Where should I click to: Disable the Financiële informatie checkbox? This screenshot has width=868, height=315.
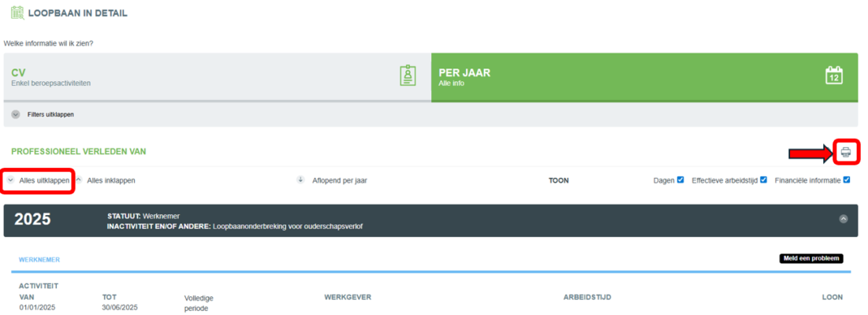pos(846,180)
